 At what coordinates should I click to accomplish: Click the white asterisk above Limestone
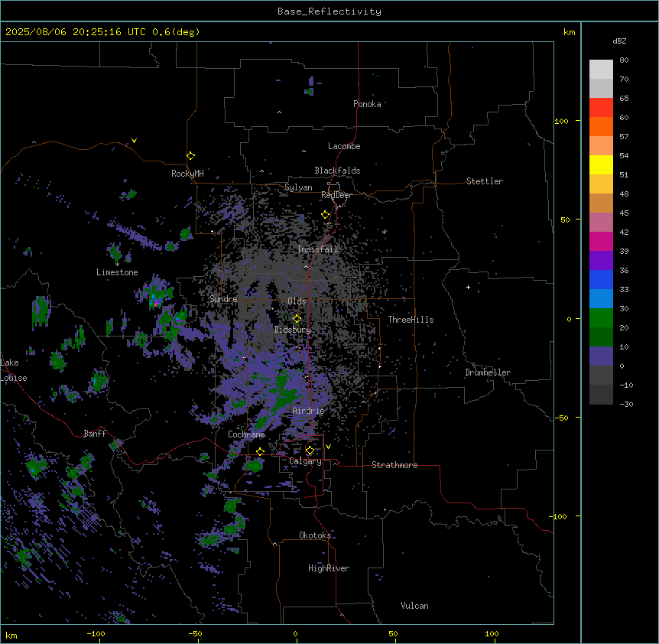[x=117, y=265]
